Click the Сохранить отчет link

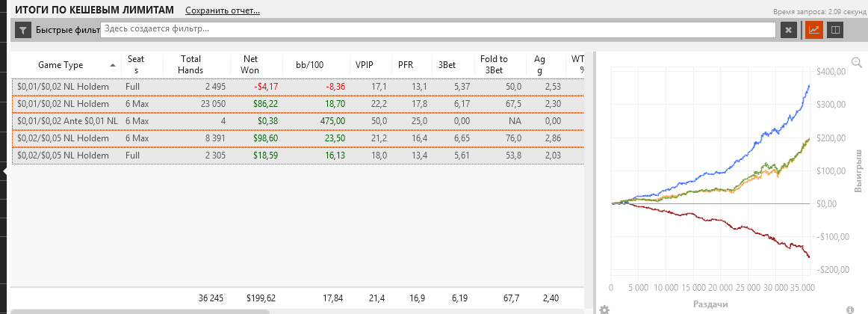click(x=223, y=11)
